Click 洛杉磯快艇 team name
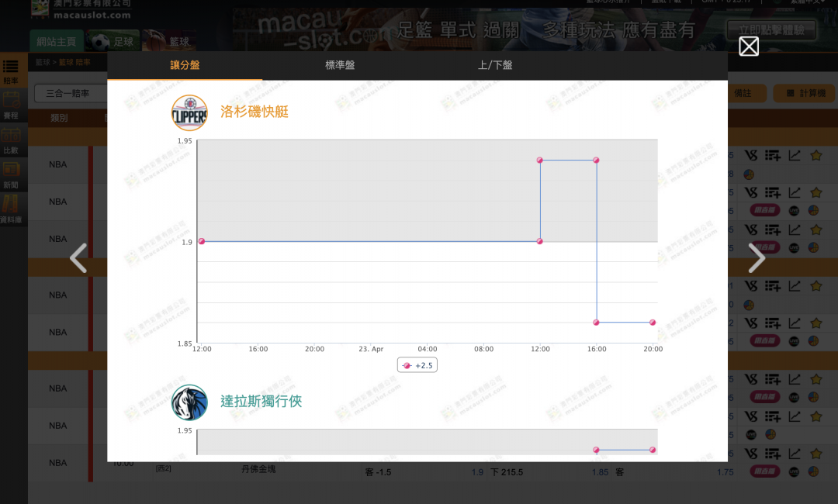Image resolution: width=838 pixels, height=504 pixels. pos(255,112)
